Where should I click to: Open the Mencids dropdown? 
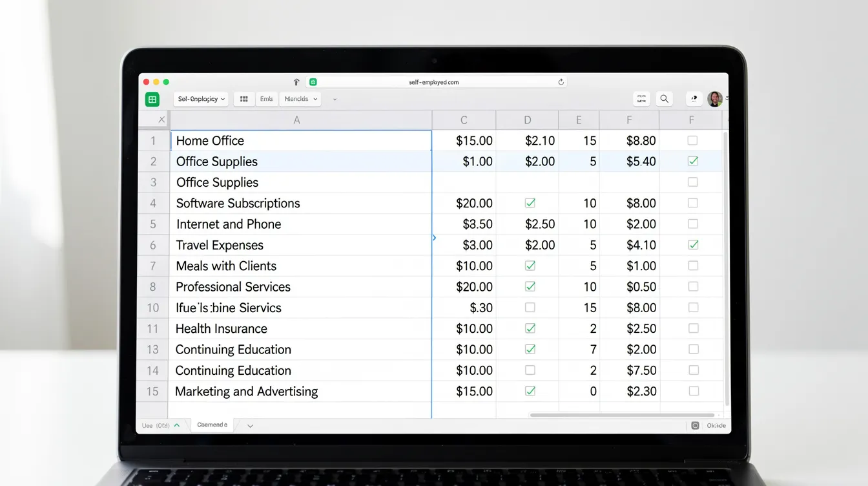tap(301, 99)
